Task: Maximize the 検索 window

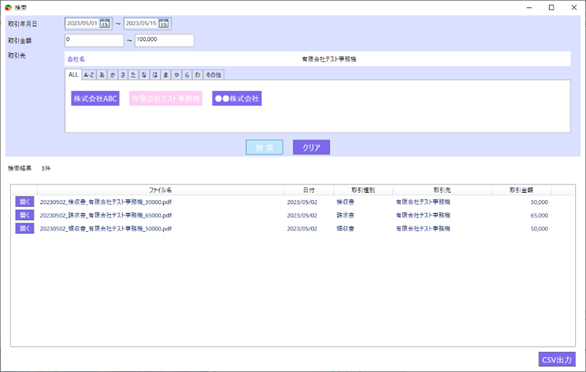Action: pos(551,7)
